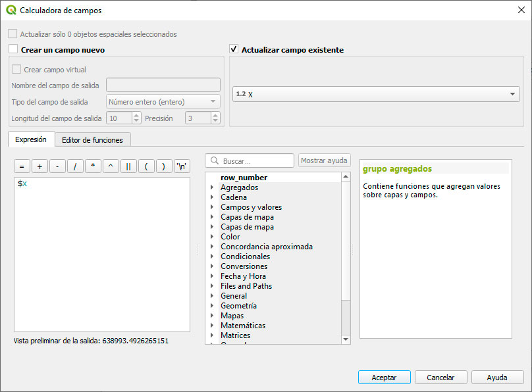Viewport: 532px width, 392px height.
Task: Click the function list vertical scrollbar
Action: click(346, 257)
